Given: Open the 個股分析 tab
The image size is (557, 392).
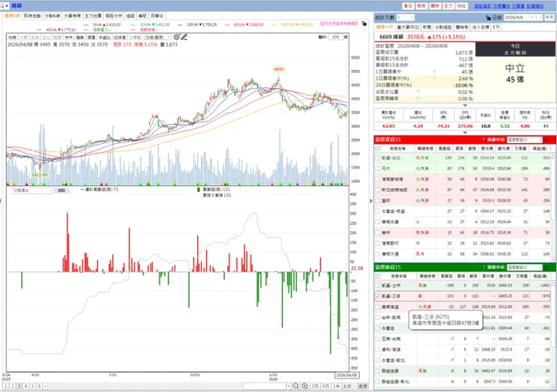Looking at the screenshot, I should (114, 16).
